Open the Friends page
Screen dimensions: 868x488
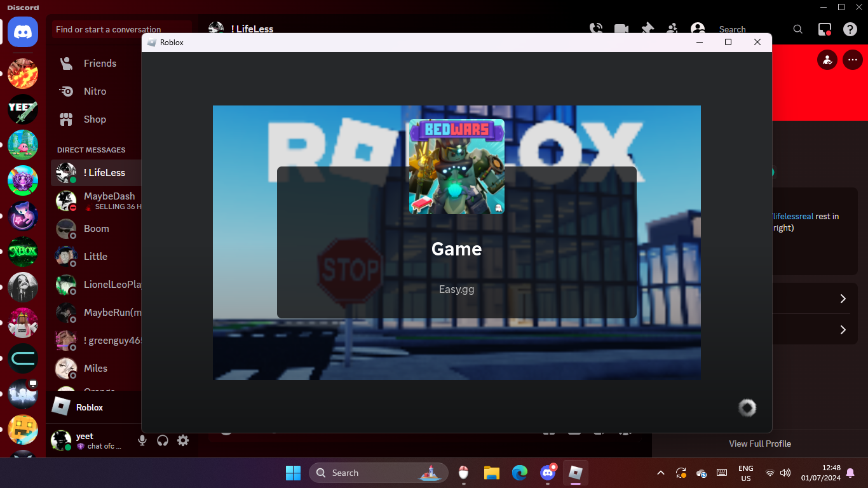96,64
